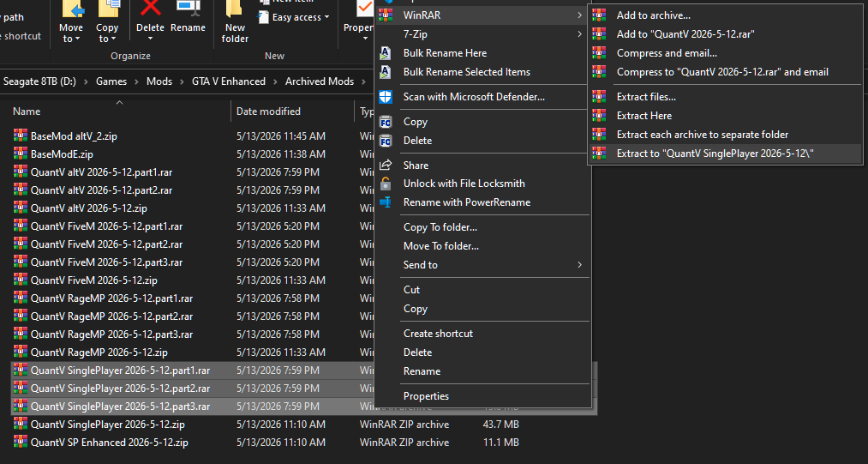Image resolution: width=868 pixels, height=464 pixels.
Task: Go to Games in the address bar
Action: tap(111, 81)
